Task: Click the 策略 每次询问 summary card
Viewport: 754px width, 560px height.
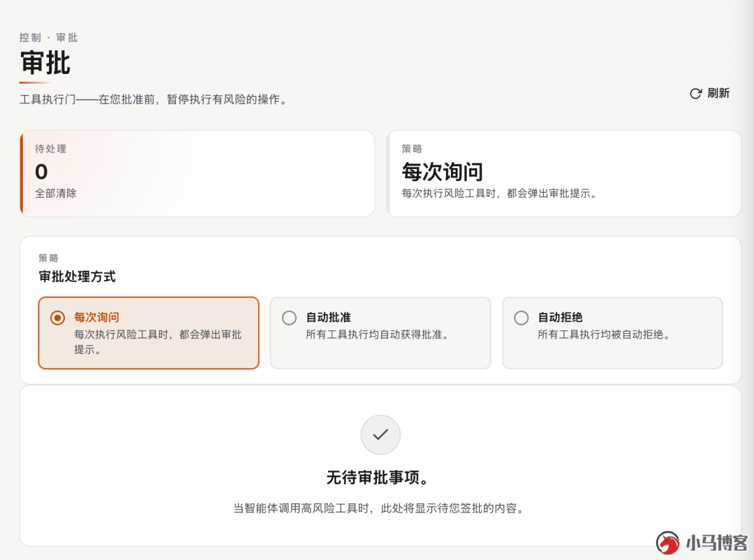Action: click(564, 174)
